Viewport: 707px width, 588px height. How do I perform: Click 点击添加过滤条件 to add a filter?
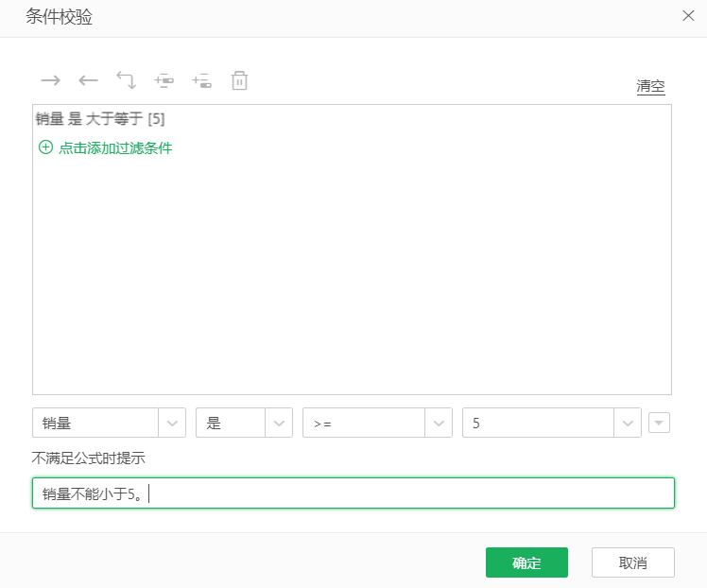(x=115, y=147)
